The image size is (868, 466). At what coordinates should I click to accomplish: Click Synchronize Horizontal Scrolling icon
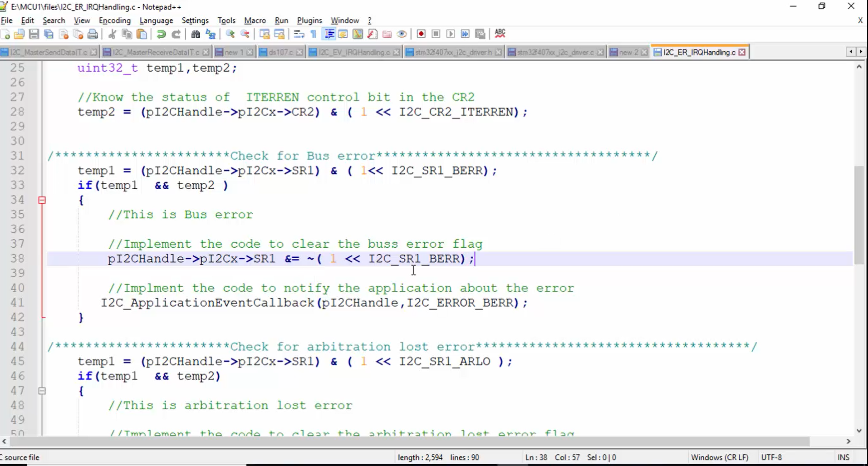point(280,34)
